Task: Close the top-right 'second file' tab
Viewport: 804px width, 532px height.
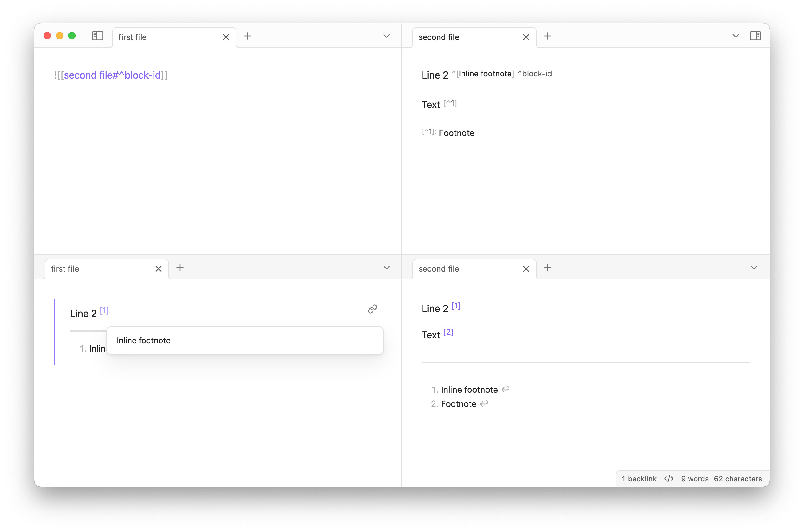Action: click(x=525, y=37)
